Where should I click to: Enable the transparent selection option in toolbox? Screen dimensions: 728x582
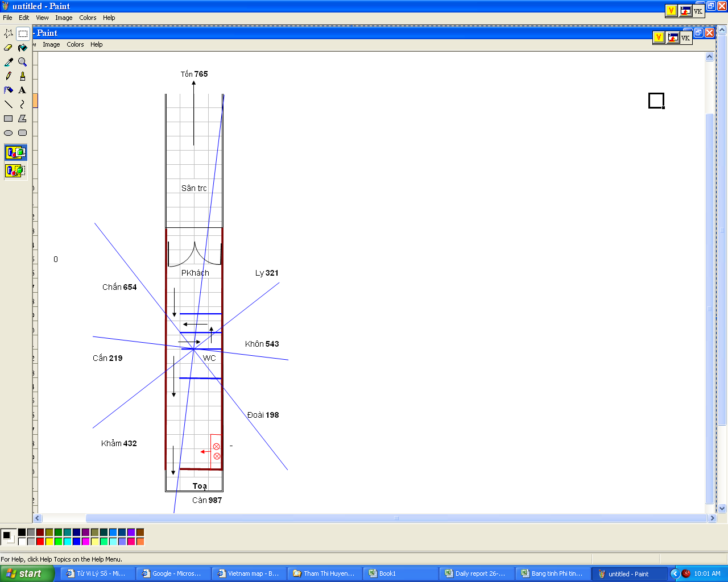(15, 171)
